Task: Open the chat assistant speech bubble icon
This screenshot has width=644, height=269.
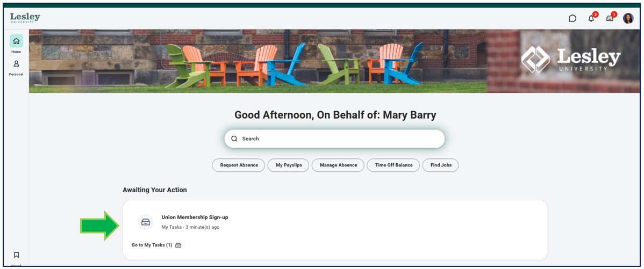Action: pos(573,18)
